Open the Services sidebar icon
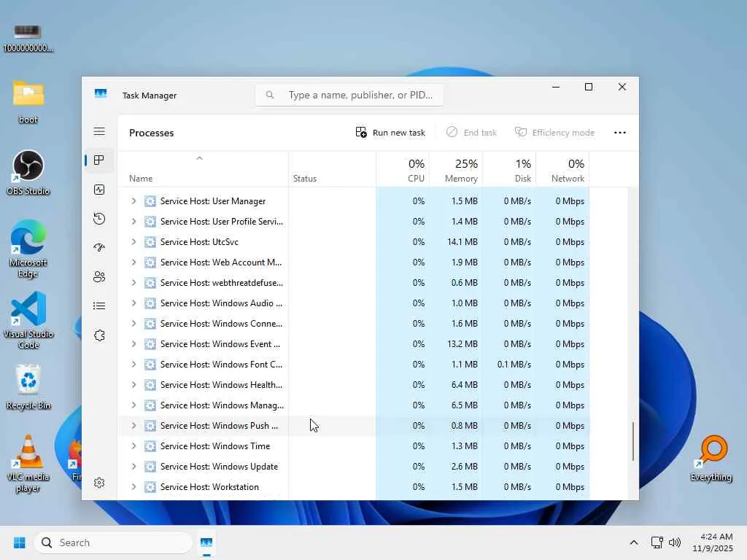 click(x=99, y=335)
